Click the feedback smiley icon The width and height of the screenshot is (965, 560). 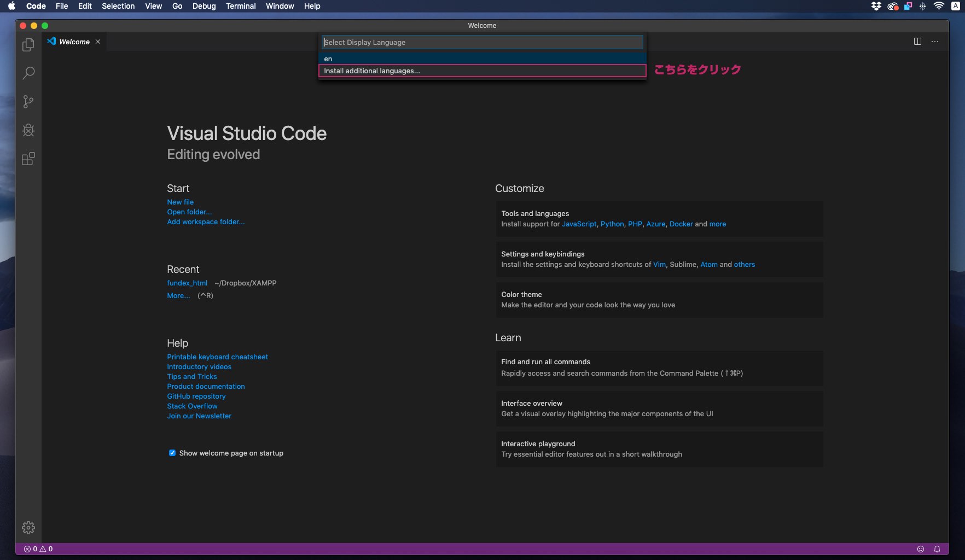pyautogui.click(x=921, y=549)
